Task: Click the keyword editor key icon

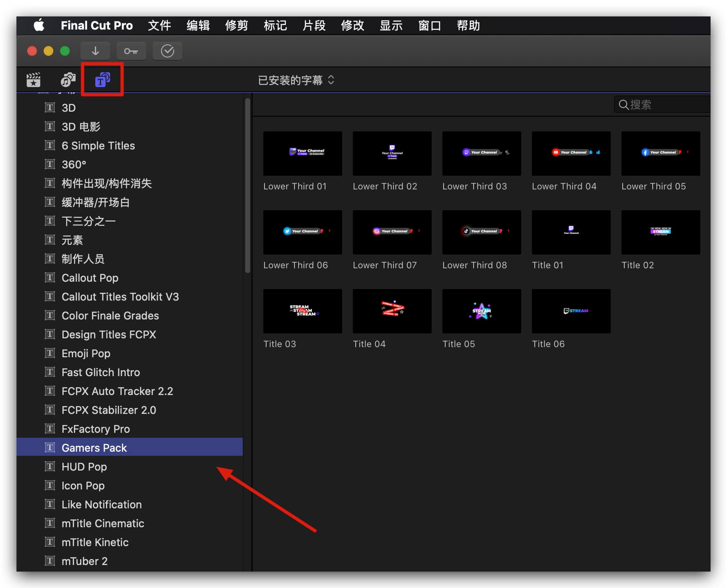Action: pos(131,51)
